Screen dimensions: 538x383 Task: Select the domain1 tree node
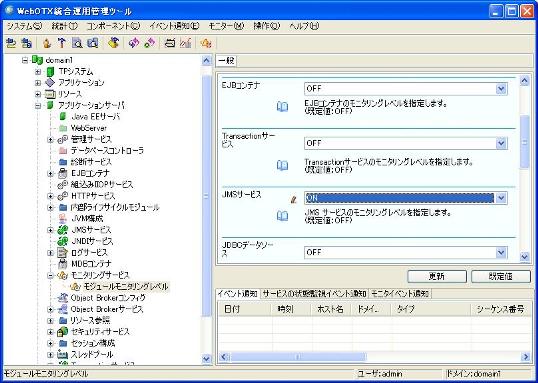pyautogui.click(x=59, y=60)
